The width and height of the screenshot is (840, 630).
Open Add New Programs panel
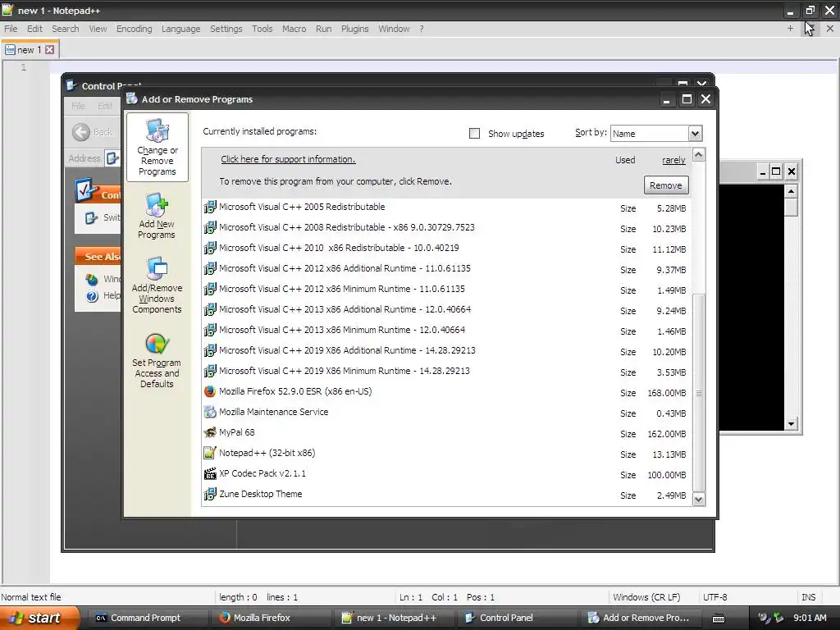pos(157,217)
